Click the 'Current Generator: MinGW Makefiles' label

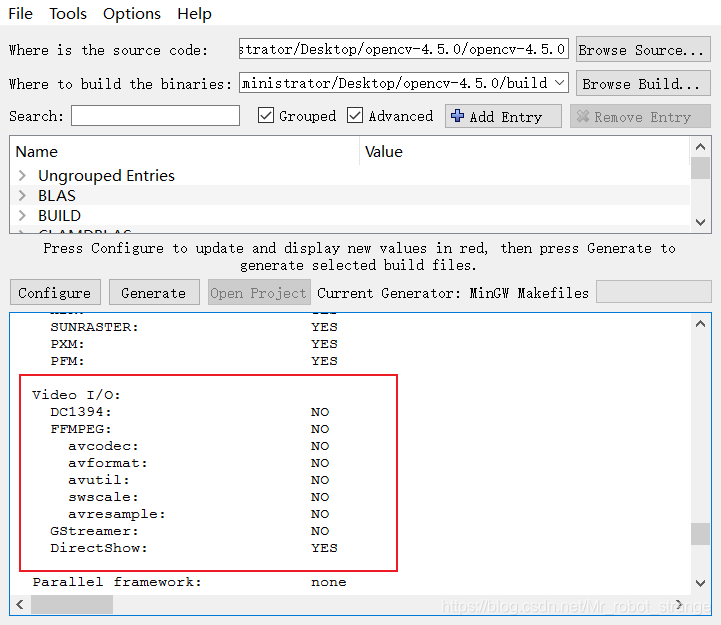pyautogui.click(x=453, y=293)
